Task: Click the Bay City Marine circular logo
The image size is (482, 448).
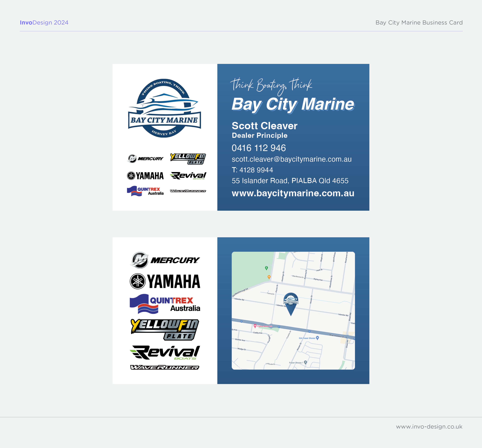Action: click(x=165, y=108)
